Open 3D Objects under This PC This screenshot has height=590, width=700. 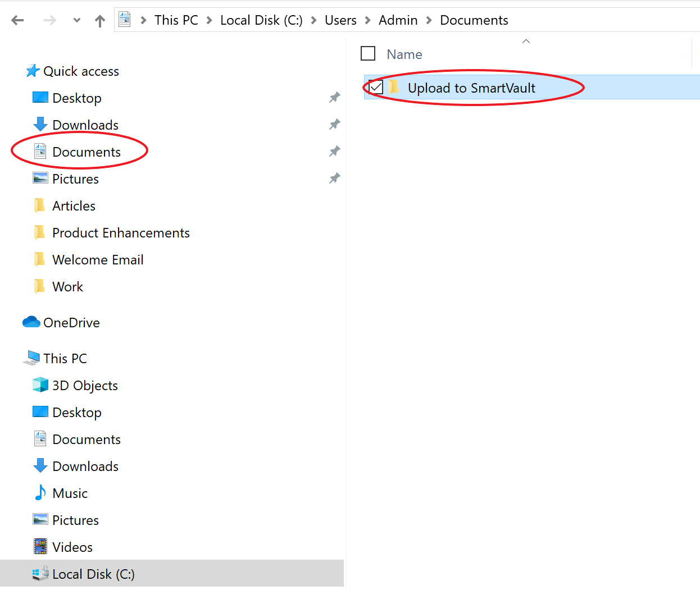[85, 386]
